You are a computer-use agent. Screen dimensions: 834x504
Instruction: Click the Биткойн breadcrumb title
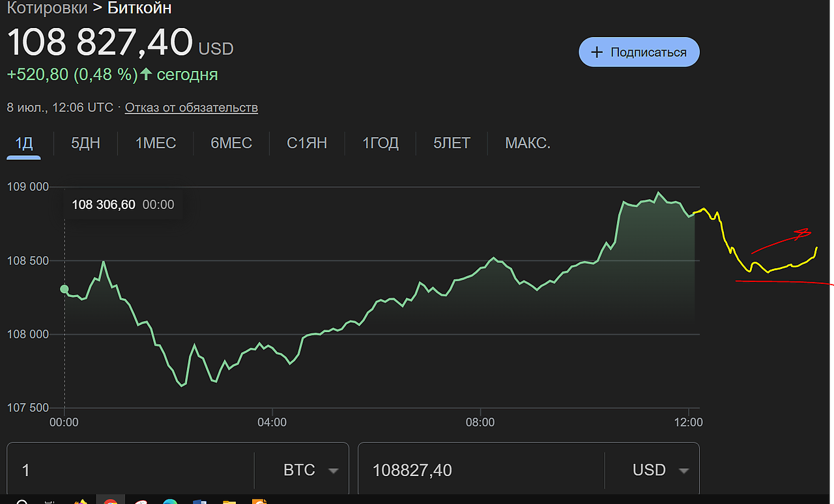pos(139,8)
